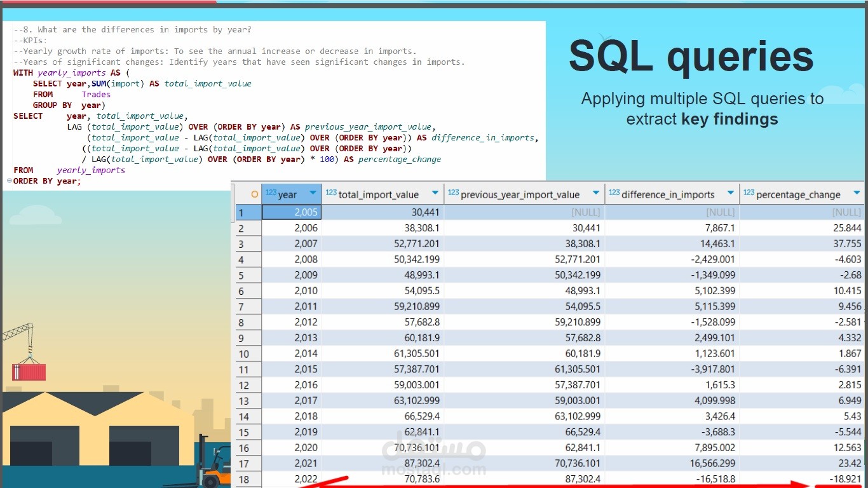Click previous_year_import_value cell in row 2,019
The width and height of the screenshot is (868, 488).
tap(524, 432)
